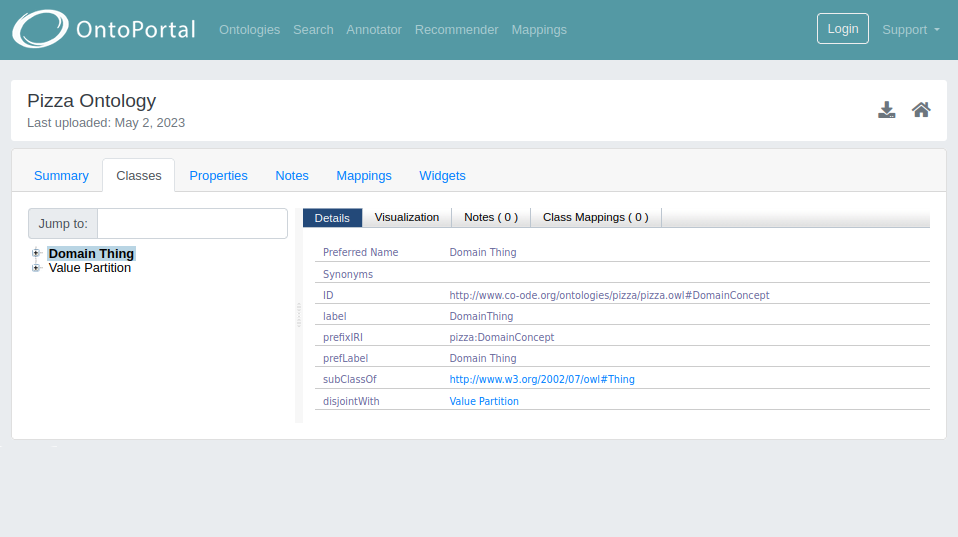
Task: Expand the Value Partition tree node
Action: (x=36, y=268)
